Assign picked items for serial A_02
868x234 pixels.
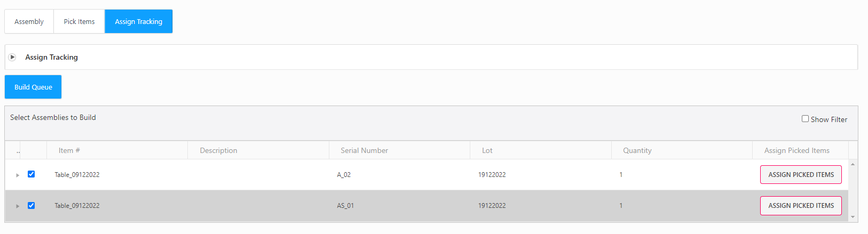click(801, 175)
